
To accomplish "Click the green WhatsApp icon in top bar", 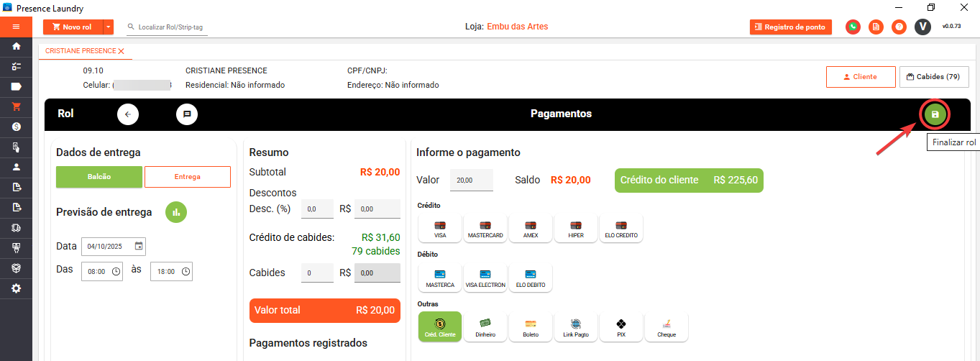I will point(853,27).
